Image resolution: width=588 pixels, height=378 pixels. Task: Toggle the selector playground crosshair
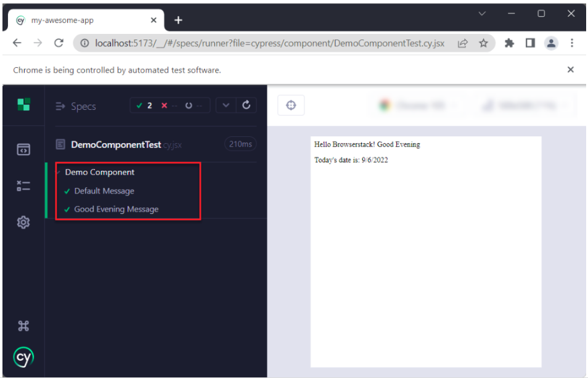[x=291, y=105]
